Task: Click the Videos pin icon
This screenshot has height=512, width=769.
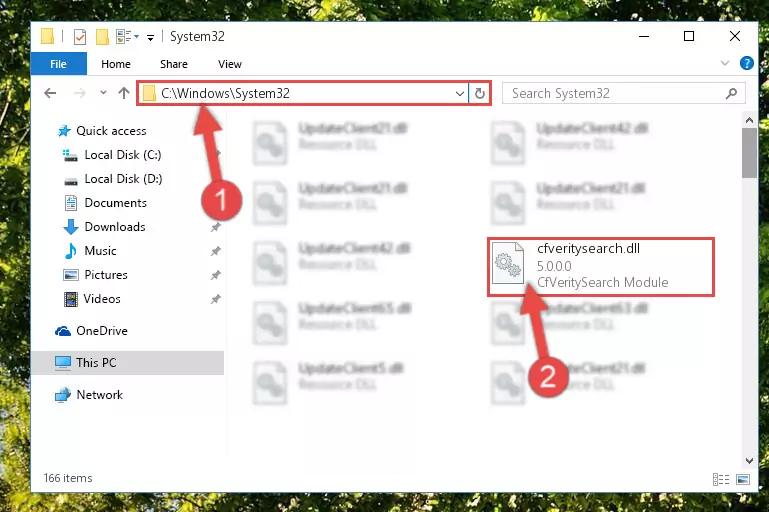Action: point(215,299)
